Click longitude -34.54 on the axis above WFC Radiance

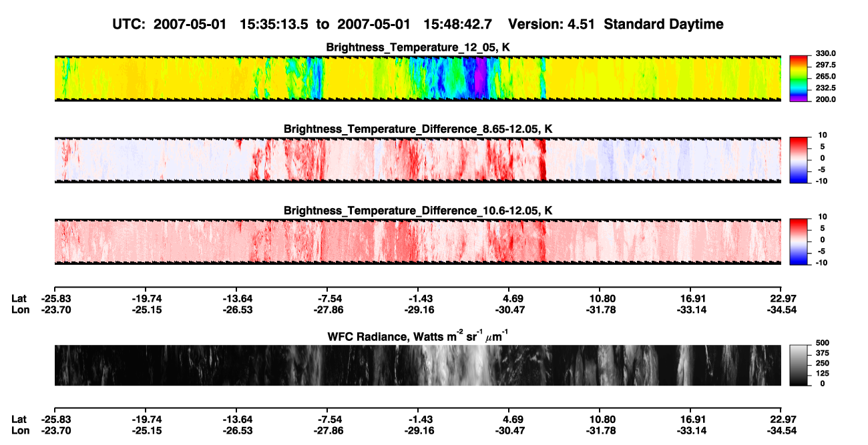(x=781, y=310)
